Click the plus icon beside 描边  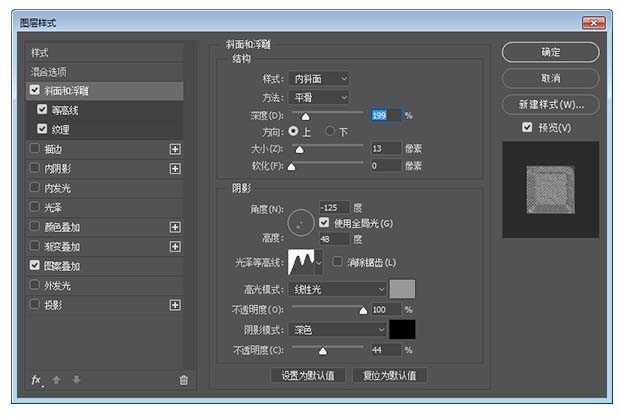[x=175, y=149]
